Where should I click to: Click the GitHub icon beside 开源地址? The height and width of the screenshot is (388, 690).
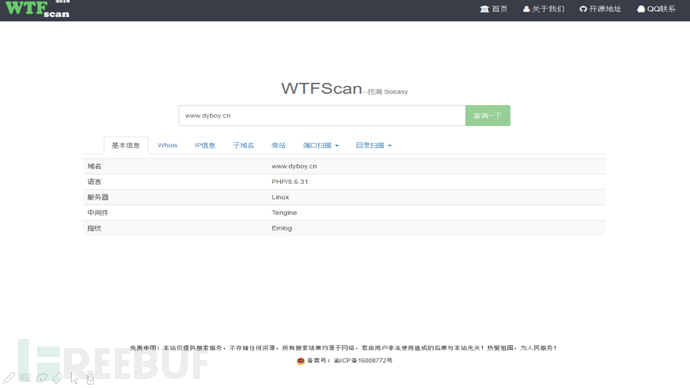[583, 9]
